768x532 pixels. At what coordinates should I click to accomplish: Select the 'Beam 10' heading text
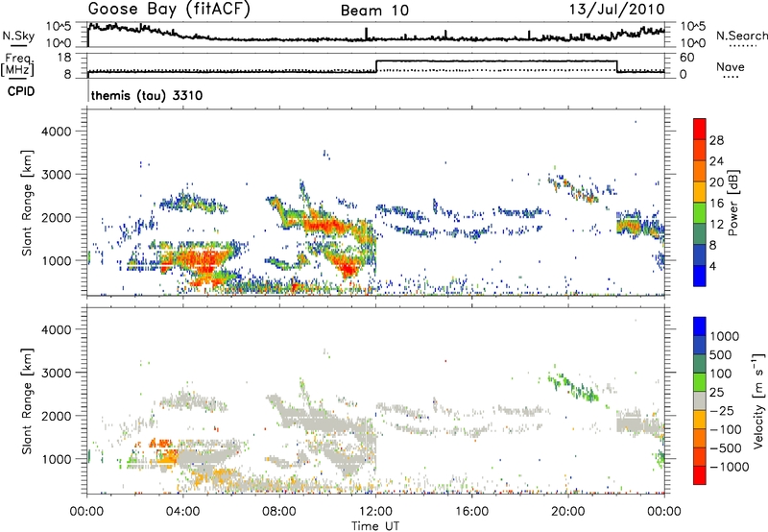374,11
